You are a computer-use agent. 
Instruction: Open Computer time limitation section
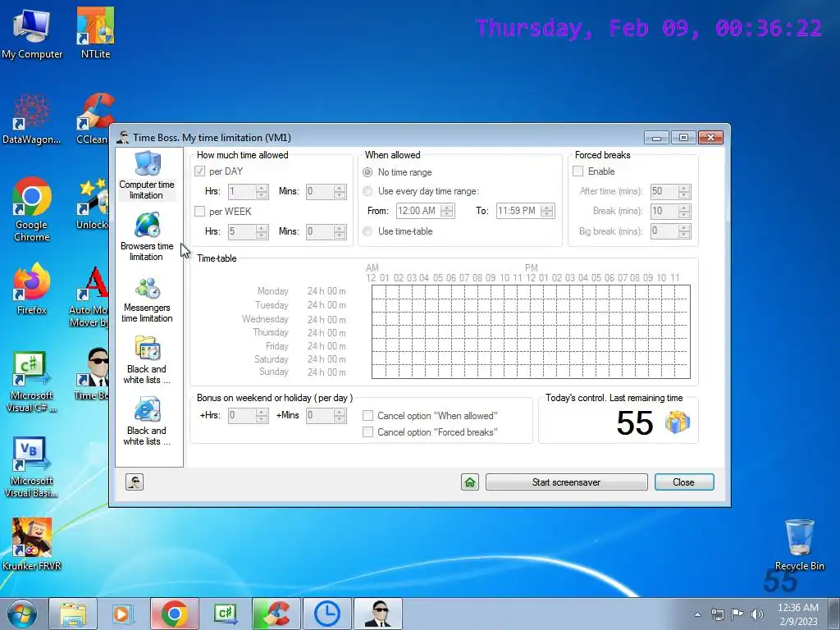(147, 176)
